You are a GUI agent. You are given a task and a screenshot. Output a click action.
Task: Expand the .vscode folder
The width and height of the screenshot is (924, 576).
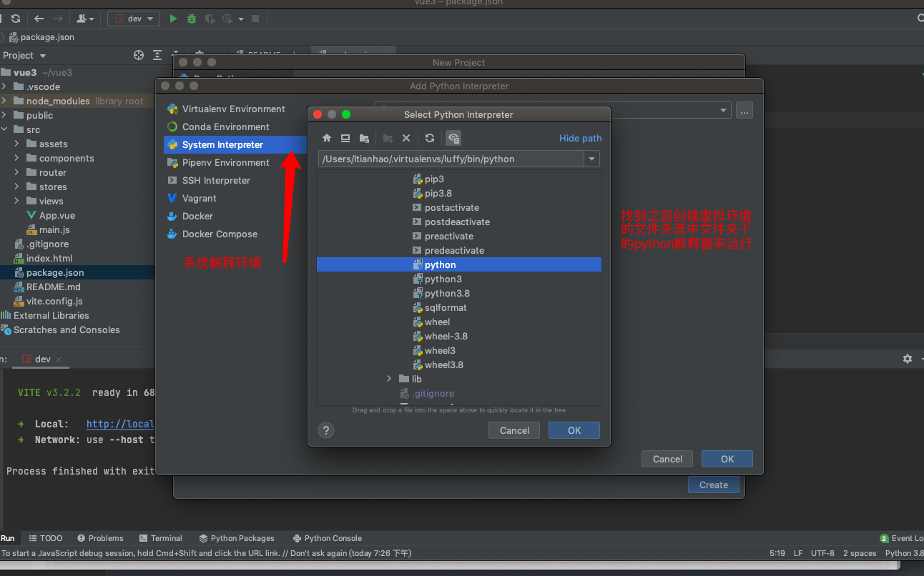[x=4, y=86]
